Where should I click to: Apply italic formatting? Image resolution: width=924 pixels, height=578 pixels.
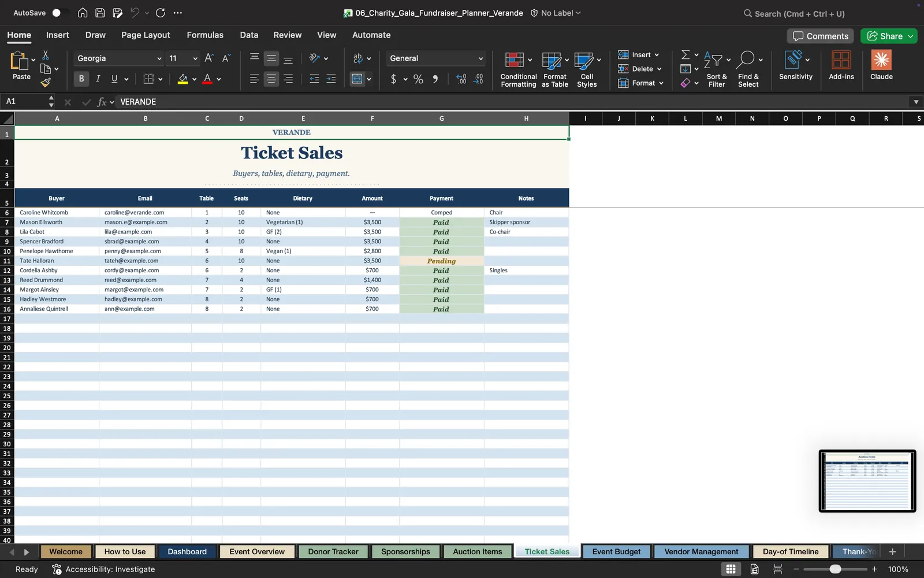98,79
